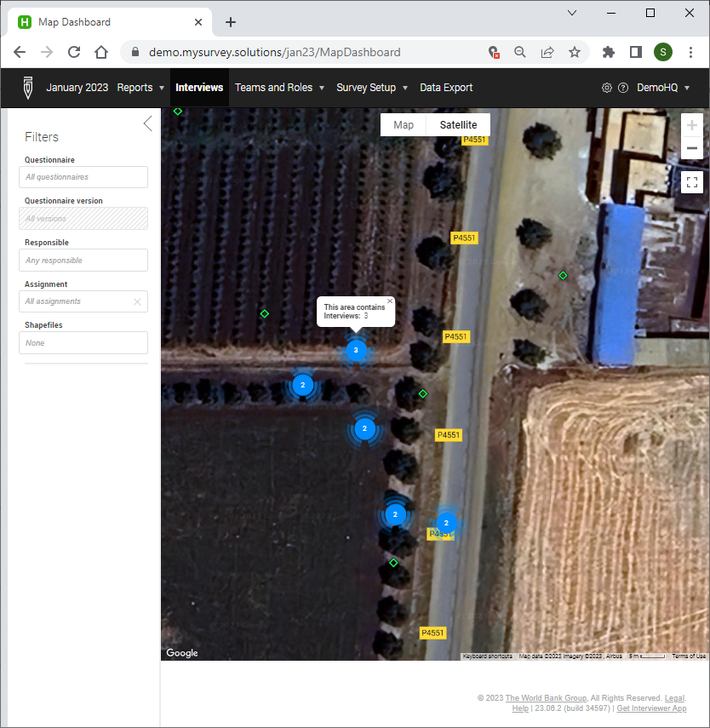Toggle fullscreen map view
Image resolution: width=710 pixels, height=728 pixels.
691,181
